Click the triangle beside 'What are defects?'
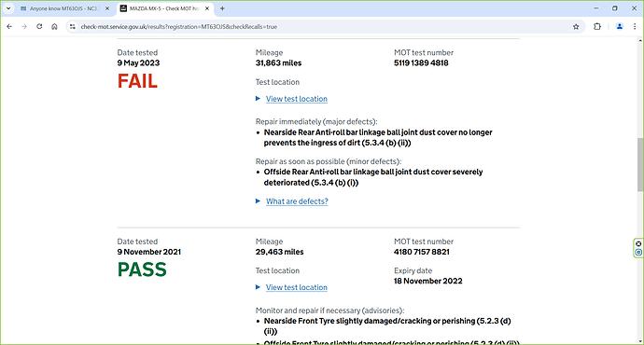 [x=258, y=201]
